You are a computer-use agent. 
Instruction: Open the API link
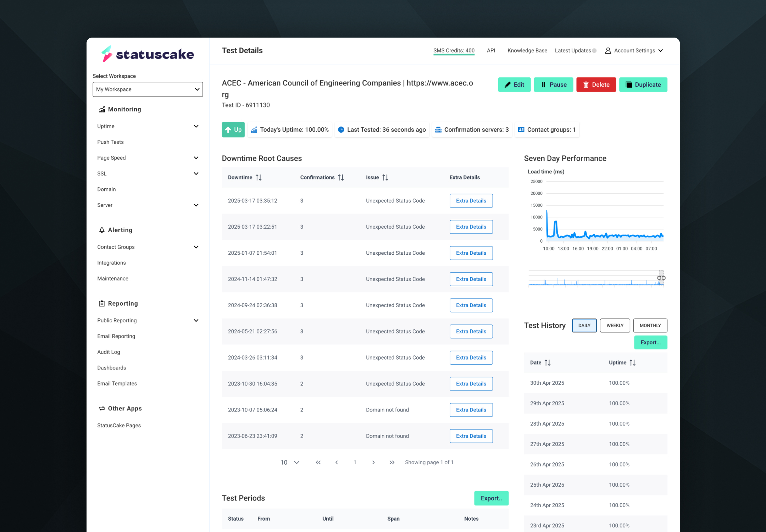(491, 51)
